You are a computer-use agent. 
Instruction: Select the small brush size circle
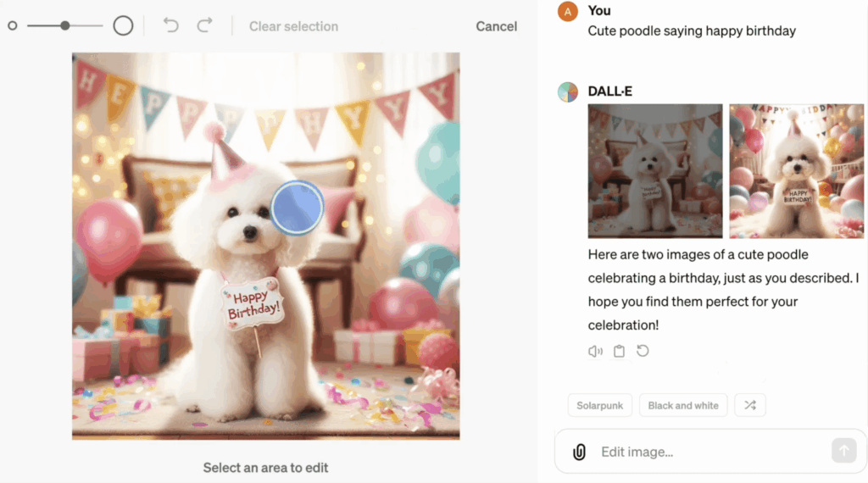[12, 25]
